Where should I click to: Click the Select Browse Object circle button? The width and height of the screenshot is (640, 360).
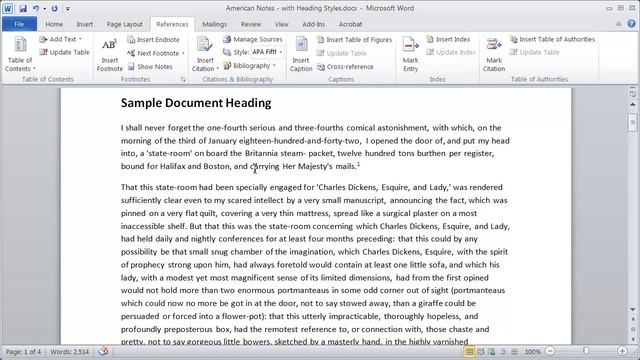(633, 329)
